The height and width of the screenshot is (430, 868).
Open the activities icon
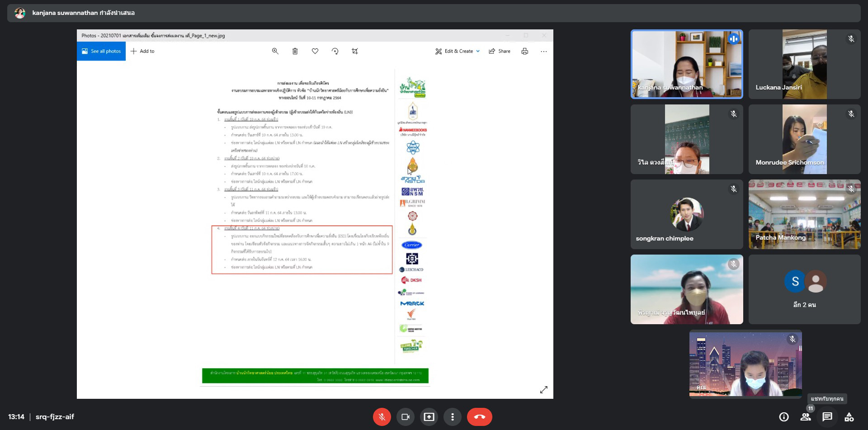(x=849, y=417)
